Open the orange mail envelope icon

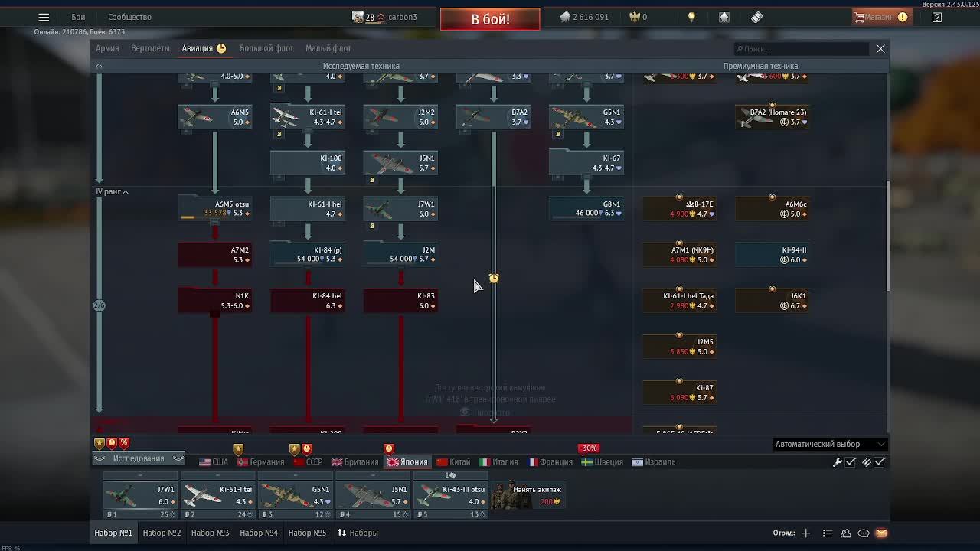point(881,533)
